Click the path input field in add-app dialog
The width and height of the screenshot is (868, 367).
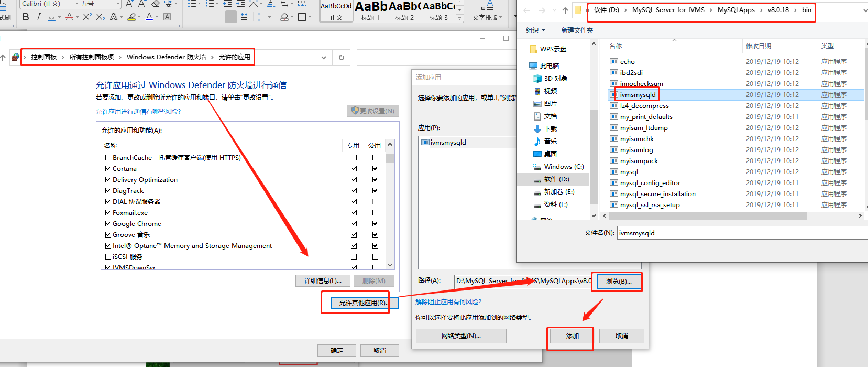coord(523,281)
